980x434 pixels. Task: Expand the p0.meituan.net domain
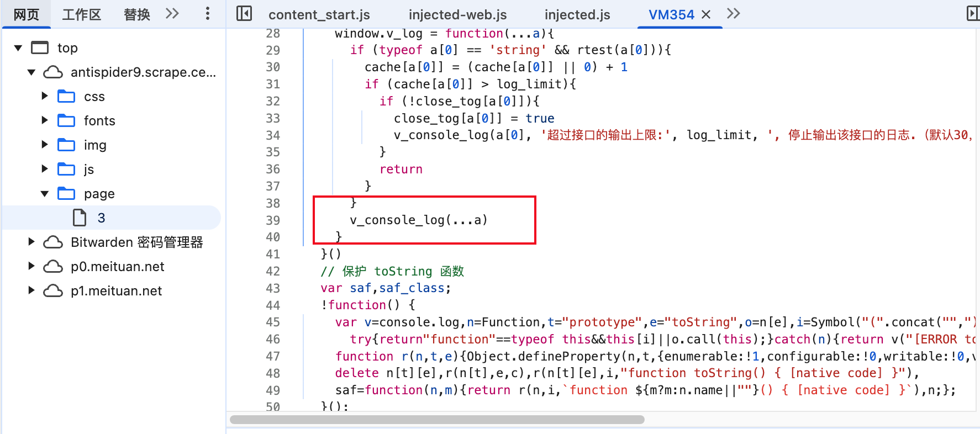[31, 267]
